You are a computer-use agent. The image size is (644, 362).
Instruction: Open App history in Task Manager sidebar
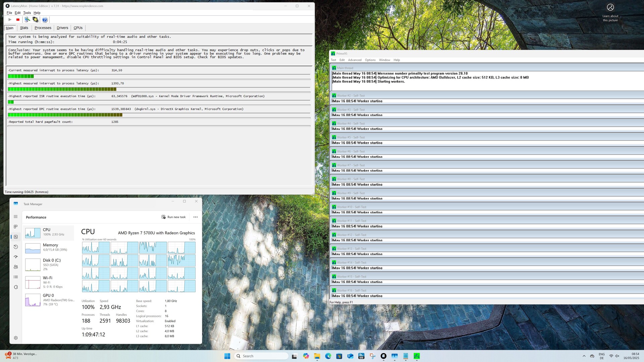(16, 247)
